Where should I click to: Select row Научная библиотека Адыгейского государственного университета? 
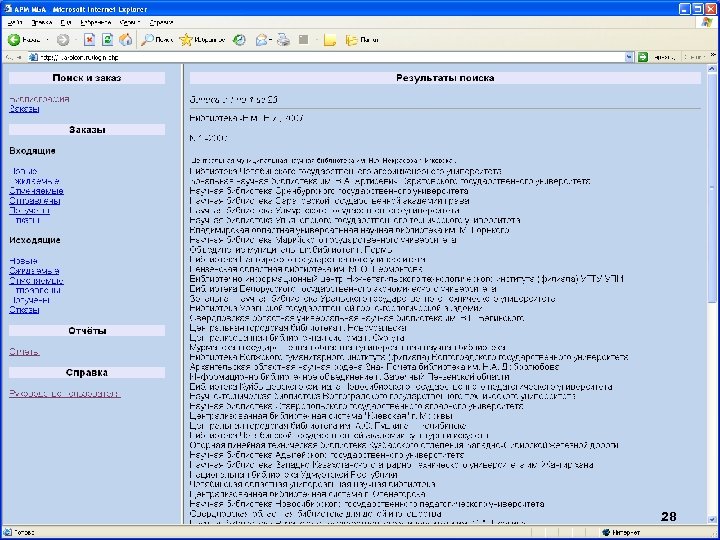click(326, 455)
